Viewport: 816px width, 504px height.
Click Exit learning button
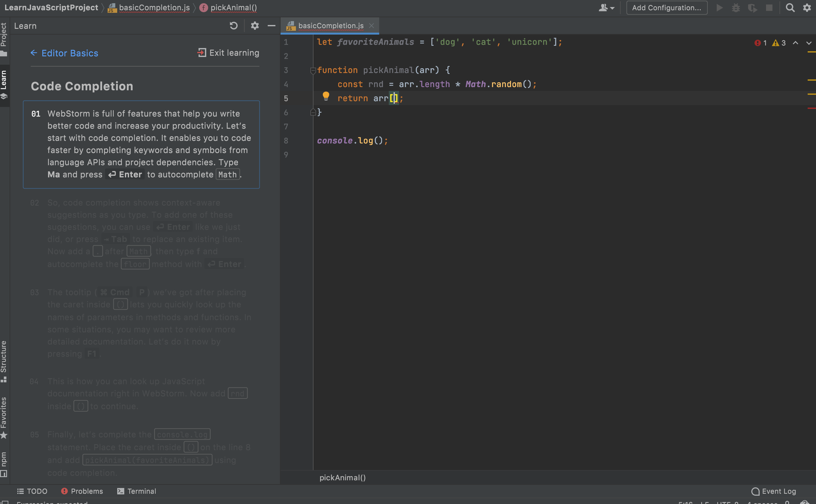click(228, 53)
